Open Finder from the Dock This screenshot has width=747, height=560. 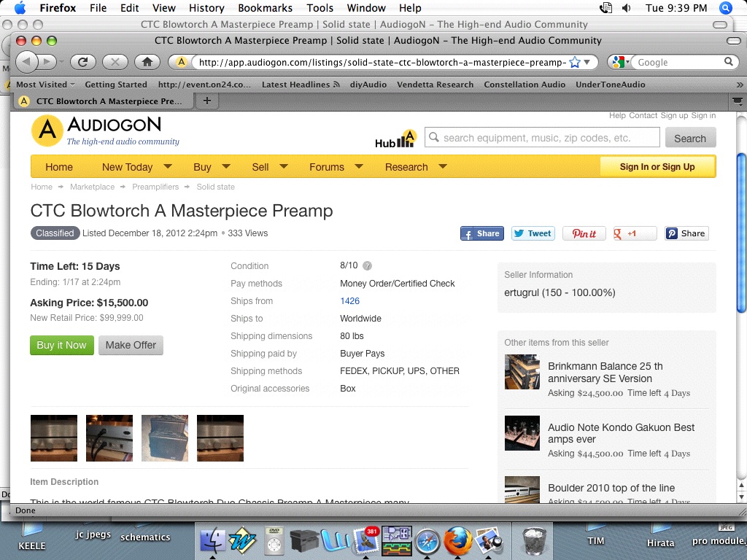(212, 540)
